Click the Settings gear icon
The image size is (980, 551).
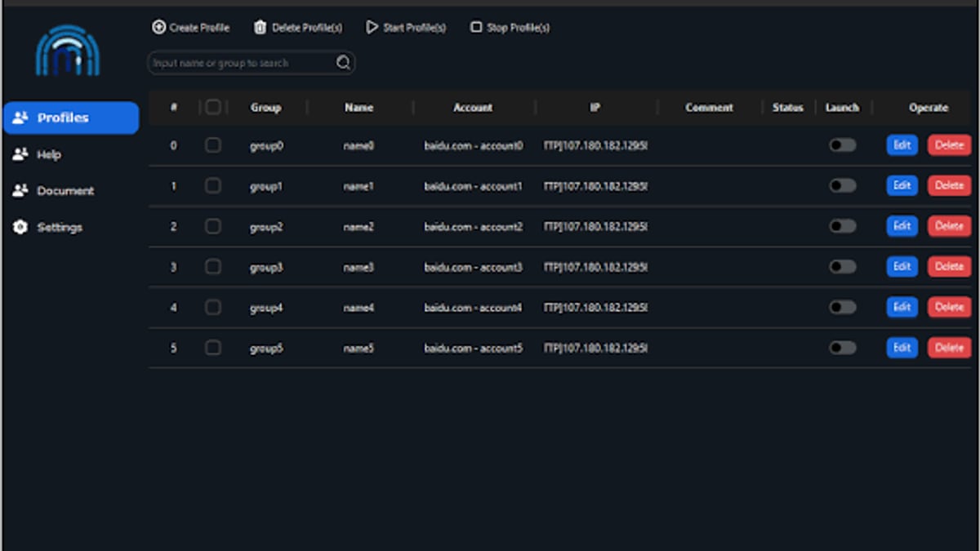20,227
